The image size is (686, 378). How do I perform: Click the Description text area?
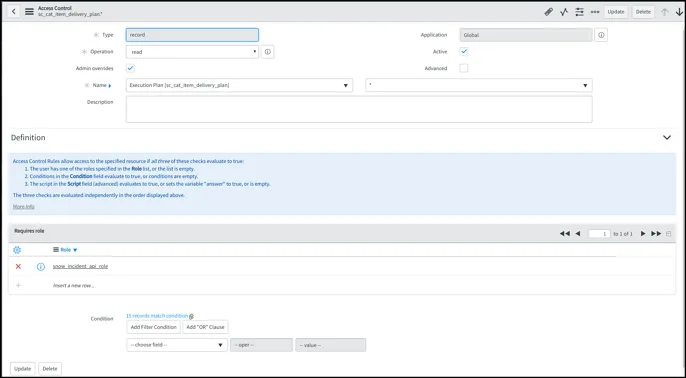pos(359,109)
